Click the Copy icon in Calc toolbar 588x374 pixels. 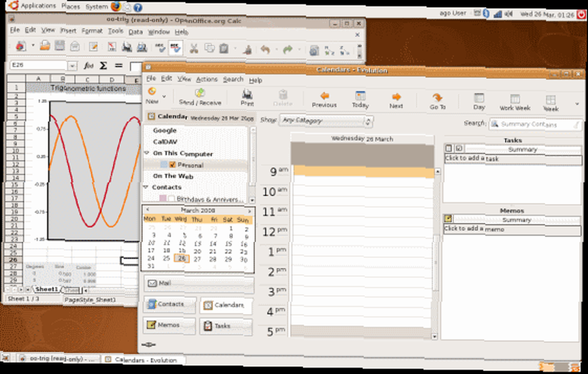[x=209, y=48]
